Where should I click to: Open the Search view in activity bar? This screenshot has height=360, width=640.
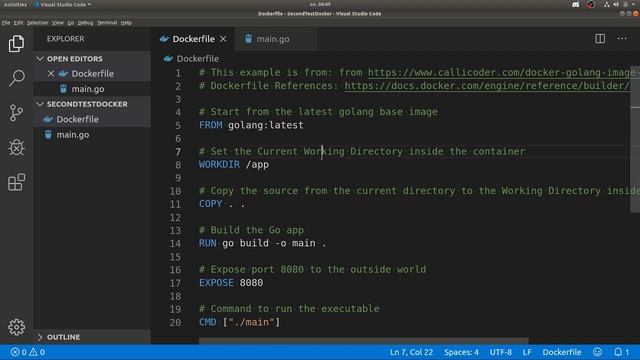click(16, 78)
